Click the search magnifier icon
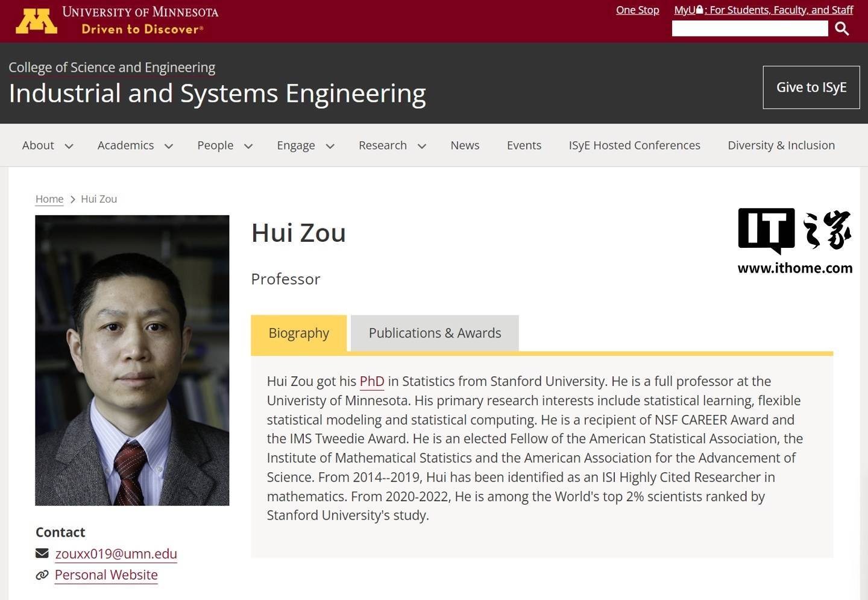The image size is (868, 600). coord(842,28)
